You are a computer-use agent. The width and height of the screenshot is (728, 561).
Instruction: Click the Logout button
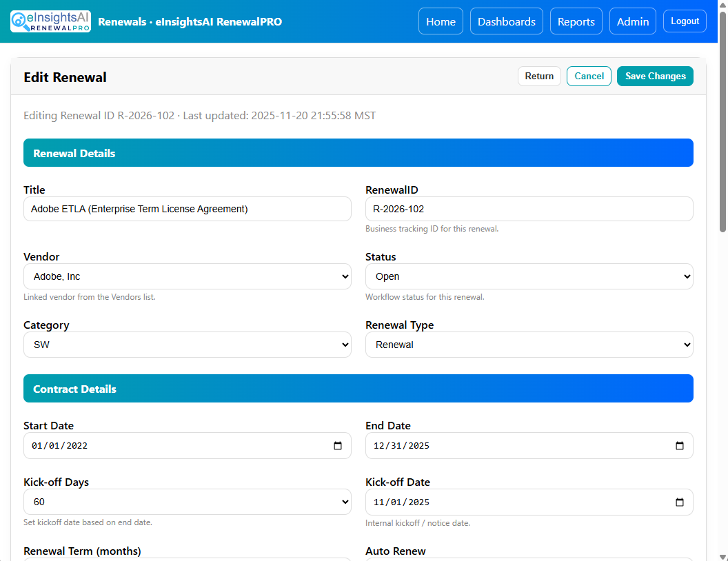tap(685, 21)
